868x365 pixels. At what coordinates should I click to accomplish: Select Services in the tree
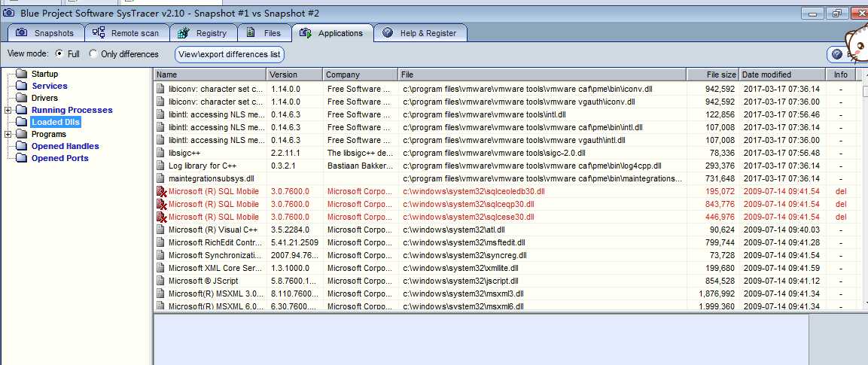point(49,86)
